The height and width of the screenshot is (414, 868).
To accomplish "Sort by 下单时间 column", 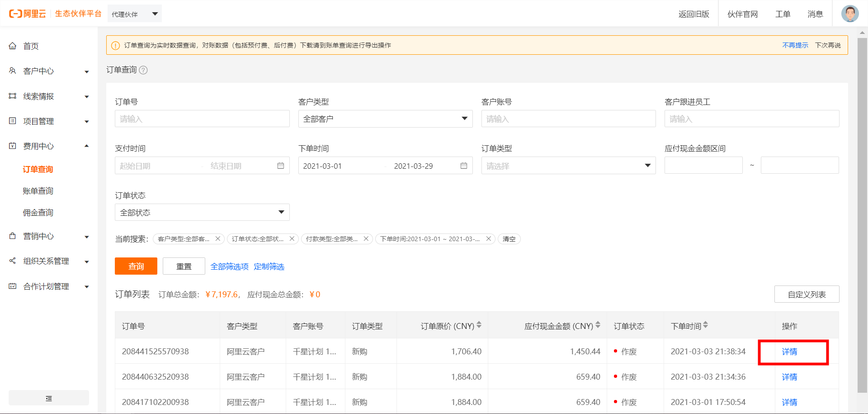I will tap(706, 325).
